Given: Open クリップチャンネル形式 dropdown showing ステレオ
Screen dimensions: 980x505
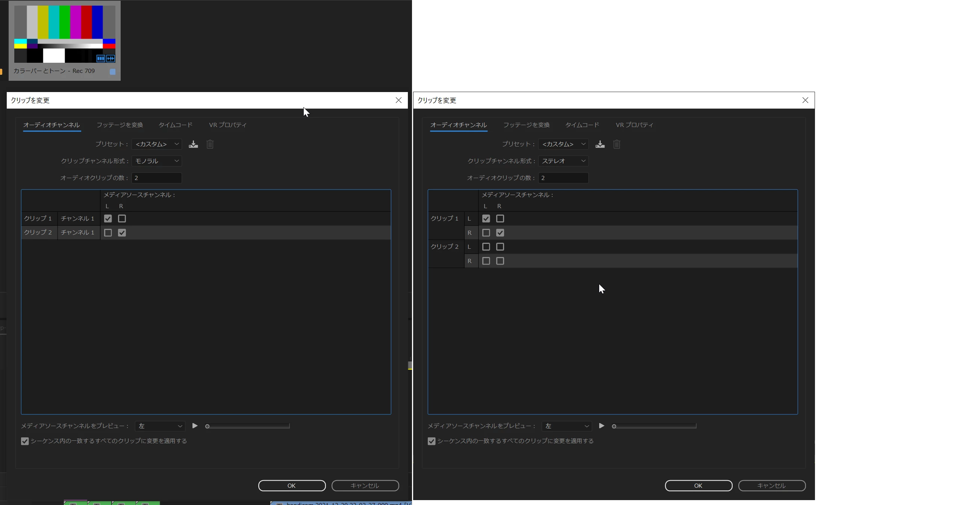Looking at the screenshot, I should (563, 161).
